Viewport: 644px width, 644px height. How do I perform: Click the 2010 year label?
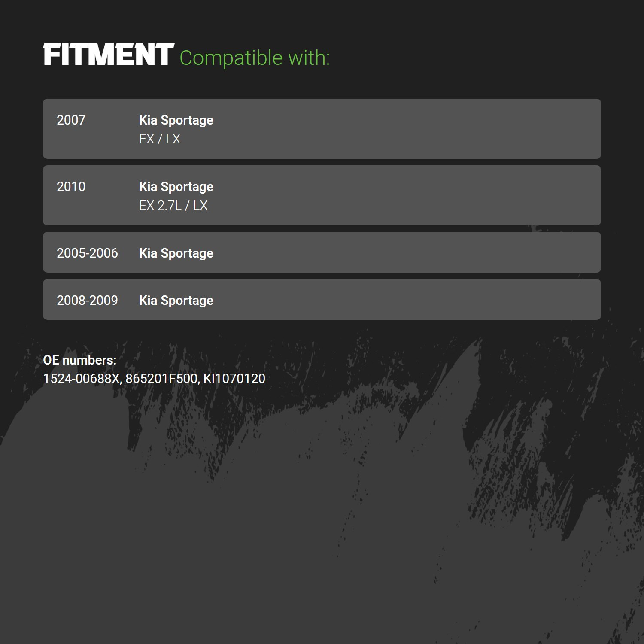click(x=71, y=187)
